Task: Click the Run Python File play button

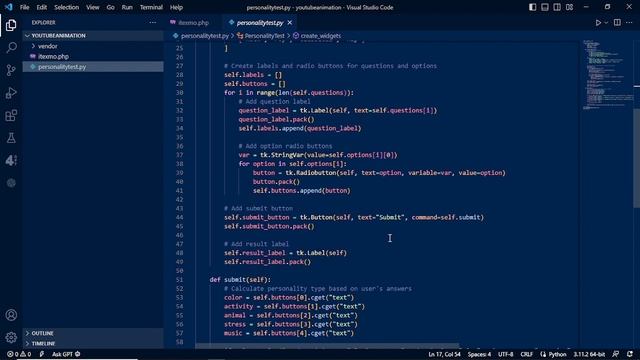Action: click(598, 23)
